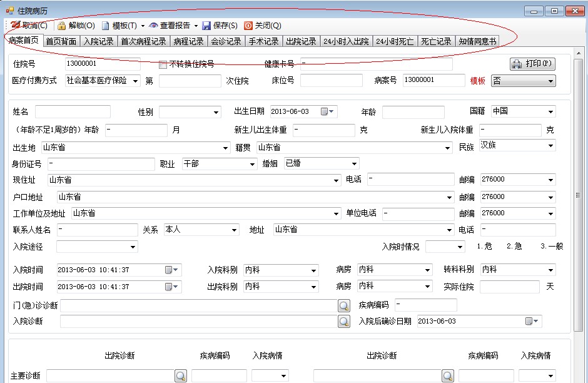Switch to the 知情同意书 tab
Screen dimensions: 588x383
tap(477, 41)
